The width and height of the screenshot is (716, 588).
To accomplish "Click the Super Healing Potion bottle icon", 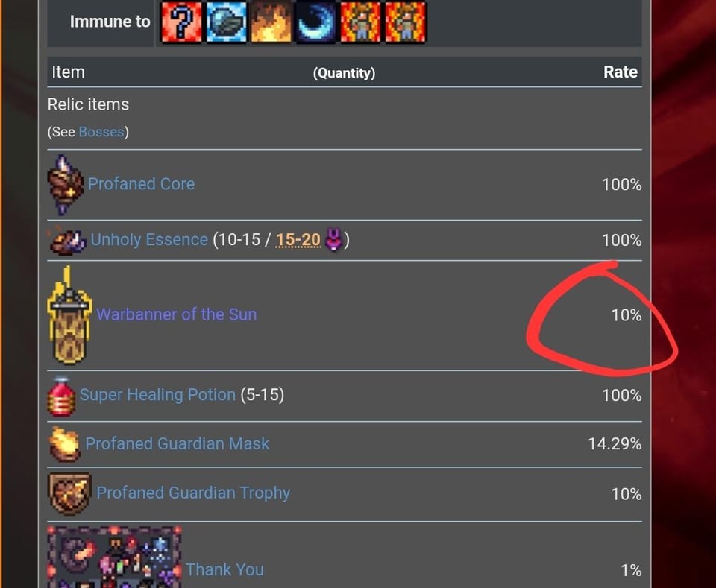I will click(61, 395).
